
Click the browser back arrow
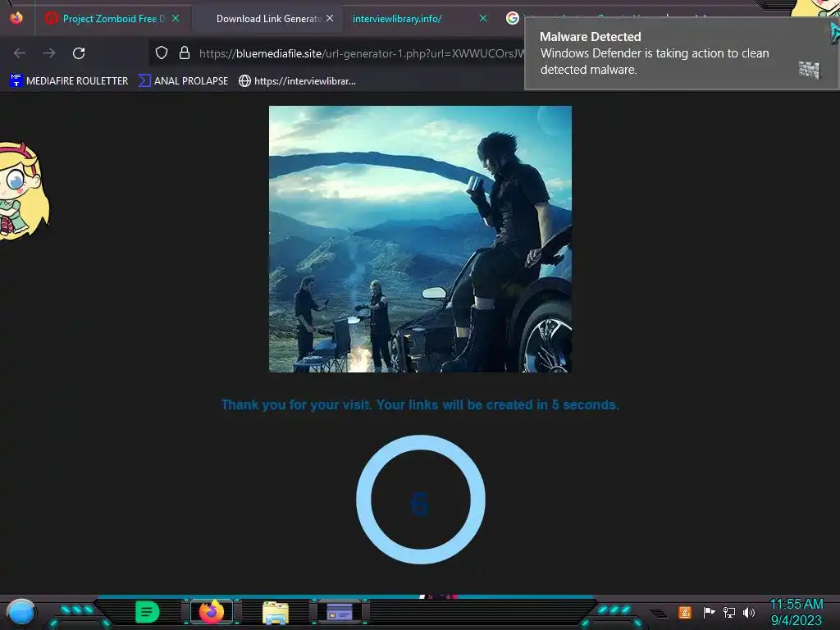tap(20, 53)
